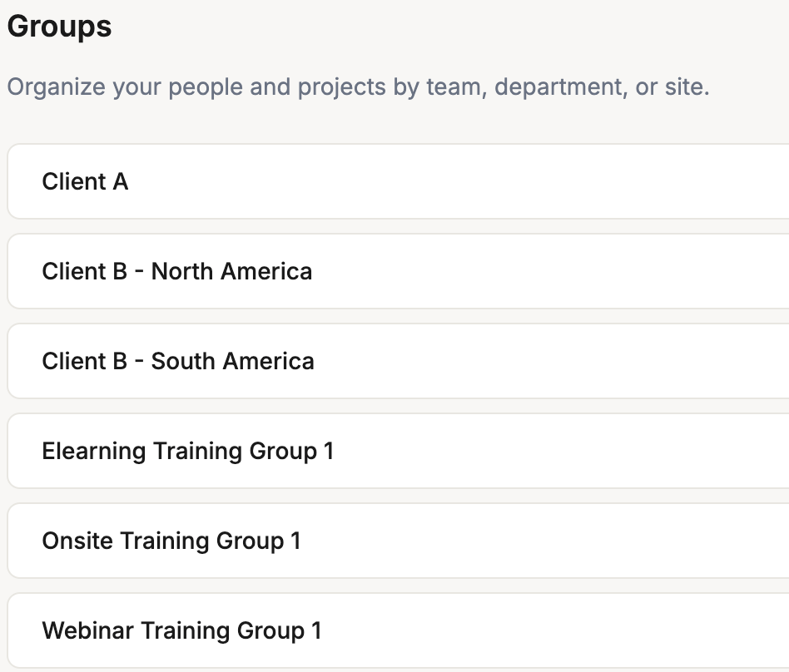
Task: Click the "Client B - North America" label
Action: tap(177, 272)
